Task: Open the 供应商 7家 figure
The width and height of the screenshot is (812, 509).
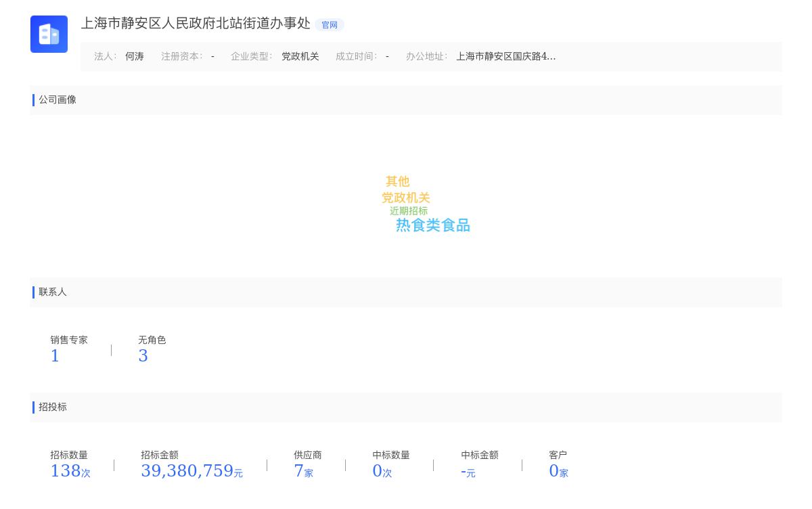Action: 303,471
